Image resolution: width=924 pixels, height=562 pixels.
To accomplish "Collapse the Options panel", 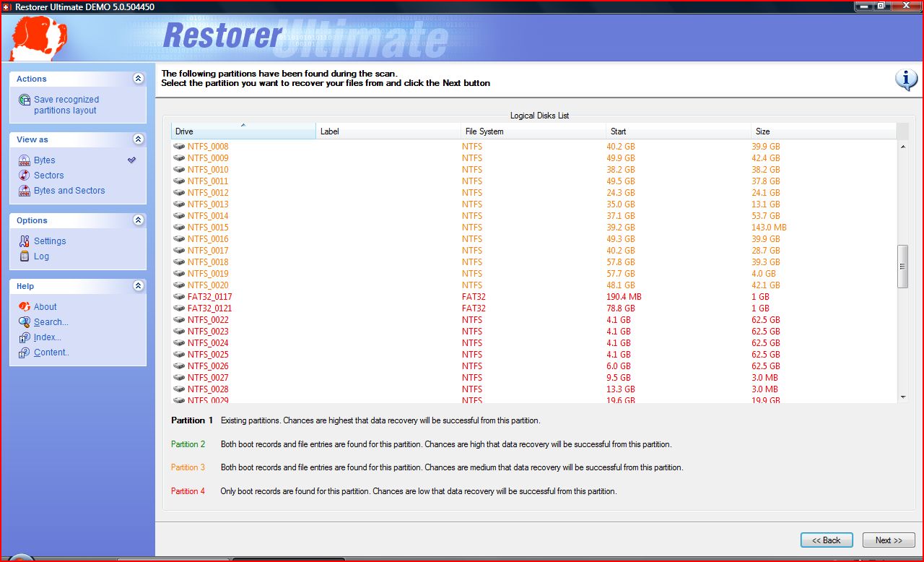I will [x=139, y=220].
